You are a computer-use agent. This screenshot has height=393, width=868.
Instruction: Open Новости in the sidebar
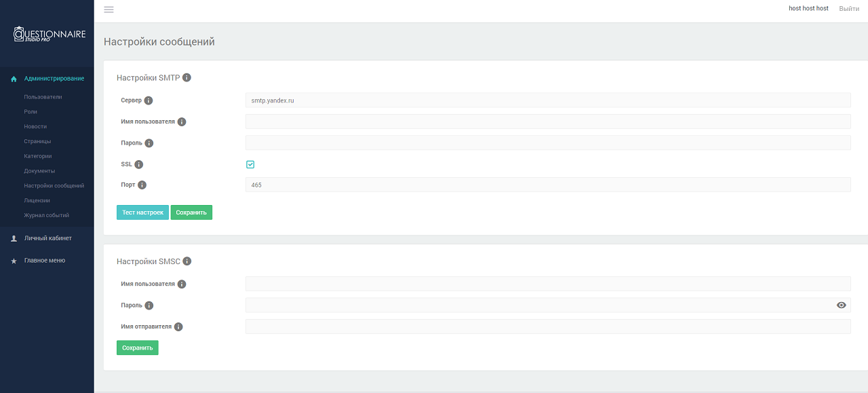pyautogui.click(x=35, y=127)
